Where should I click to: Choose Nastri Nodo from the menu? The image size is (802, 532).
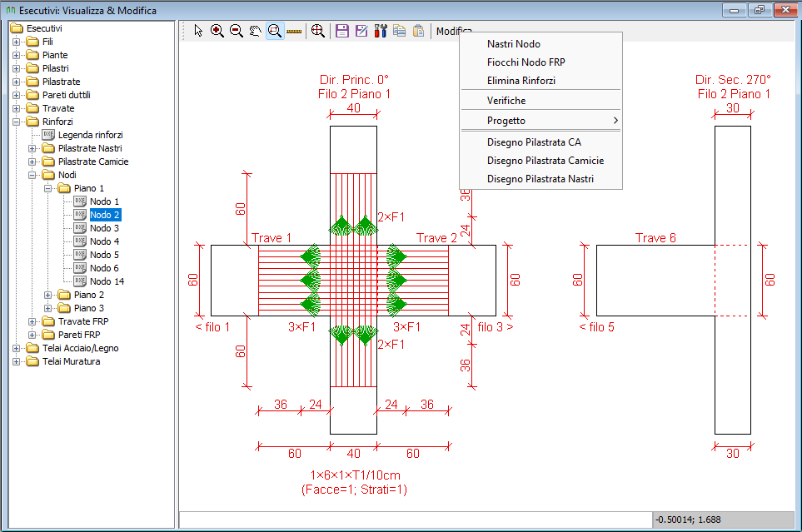pyautogui.click(x=540, y=44)
